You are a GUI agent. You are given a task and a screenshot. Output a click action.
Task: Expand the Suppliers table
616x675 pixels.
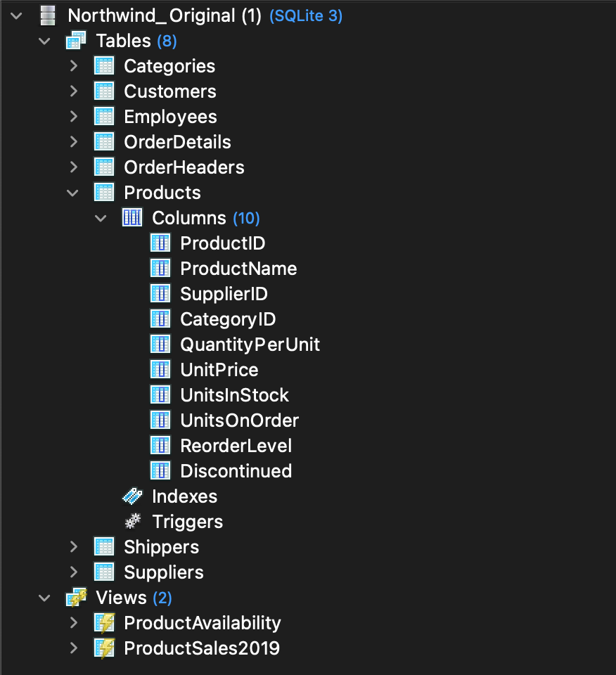click(x=73, y=572)
